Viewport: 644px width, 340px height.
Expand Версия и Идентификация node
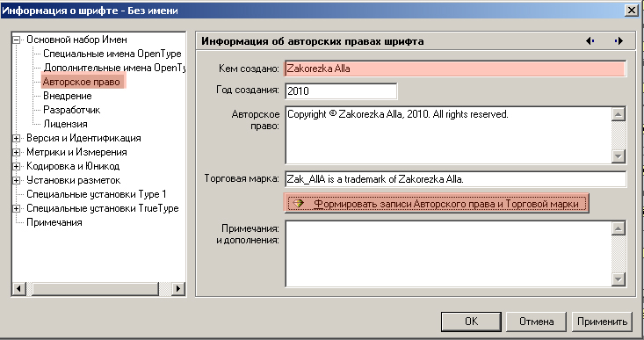point(17,139)
